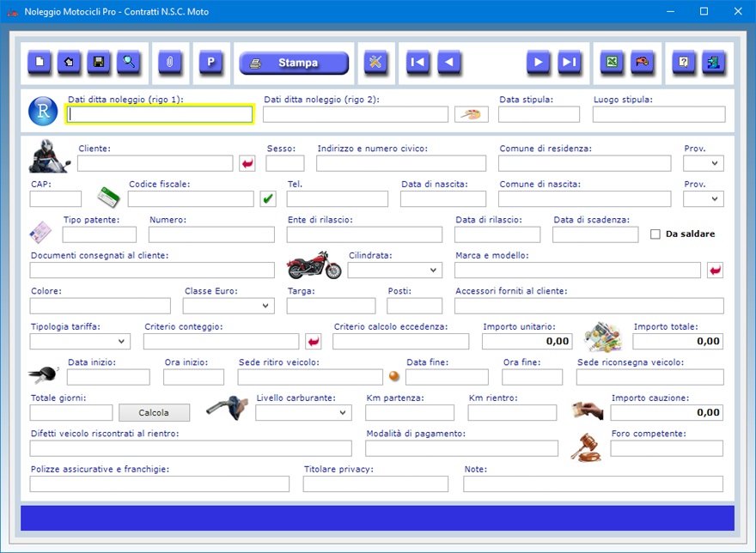Viewport: 756px width, 553px height.
Task: Click the blue R round icon
Action: [43, 112]
